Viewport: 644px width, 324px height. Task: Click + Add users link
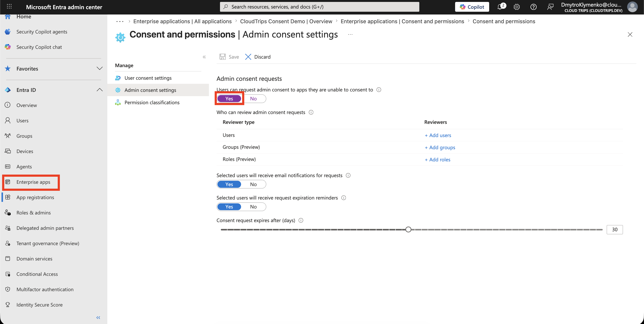438,135
